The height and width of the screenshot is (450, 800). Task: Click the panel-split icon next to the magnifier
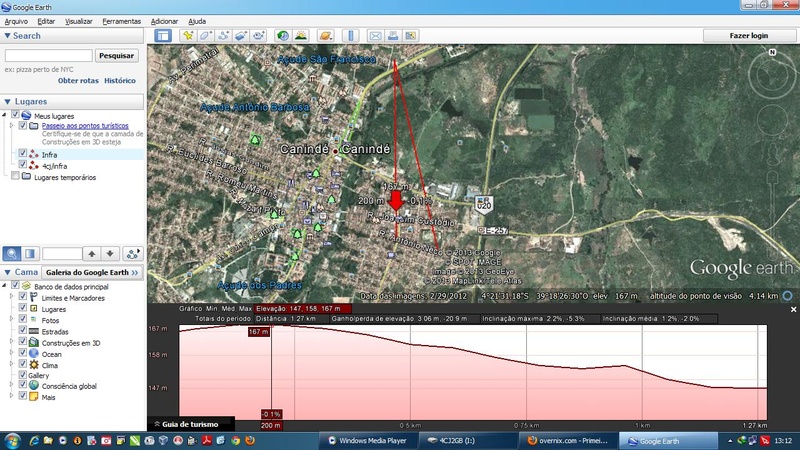(30, 254)
